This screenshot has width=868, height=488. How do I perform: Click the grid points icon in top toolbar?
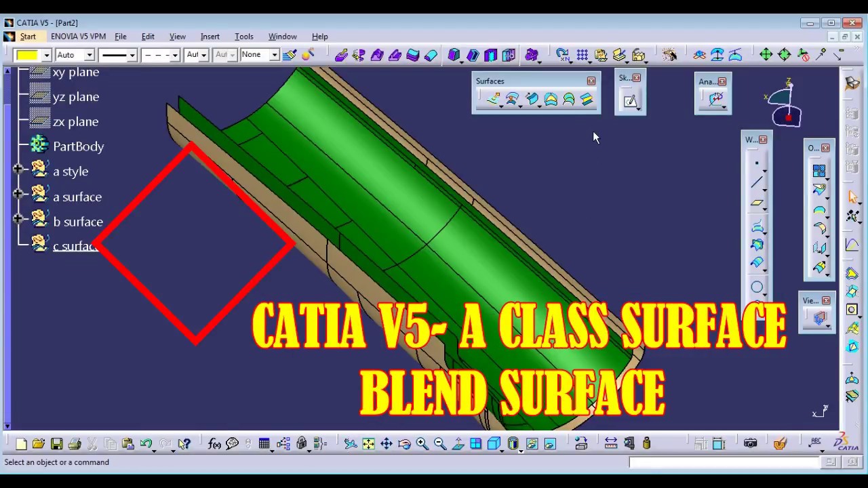[583, 55]
